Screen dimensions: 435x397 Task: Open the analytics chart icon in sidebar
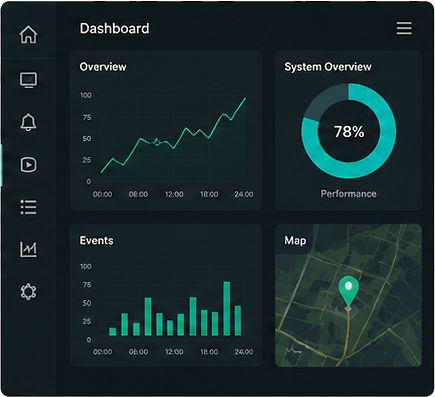(28, 249)
